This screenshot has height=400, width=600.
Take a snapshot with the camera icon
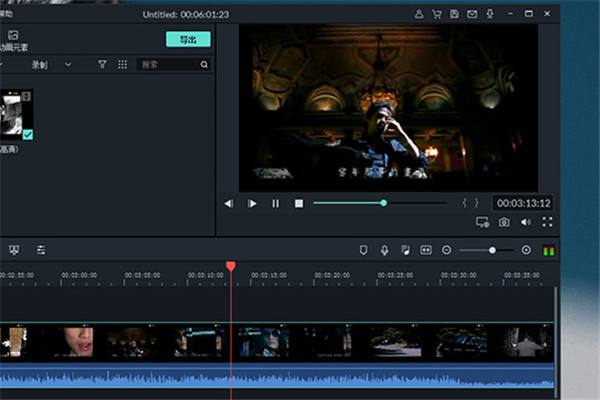504,222
